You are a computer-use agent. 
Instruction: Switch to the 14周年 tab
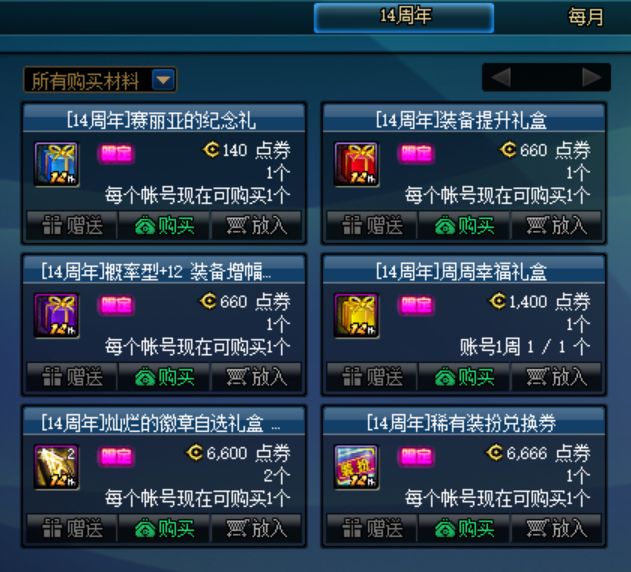pyautogui.click(x=404, y=17)
